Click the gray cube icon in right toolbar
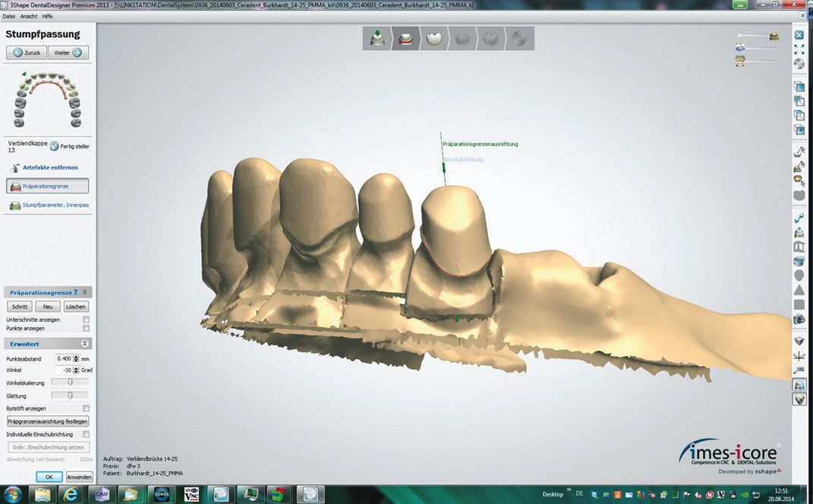 799,341
